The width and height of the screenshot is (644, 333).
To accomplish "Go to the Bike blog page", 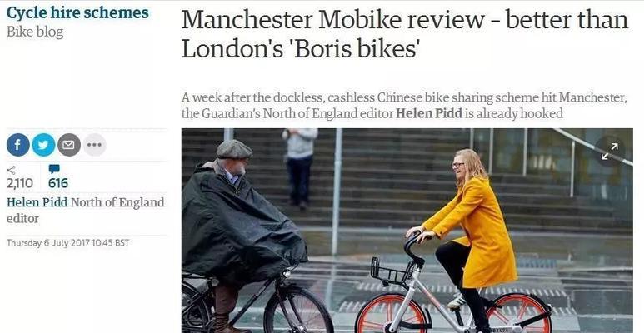I will [x=35, y=32].
